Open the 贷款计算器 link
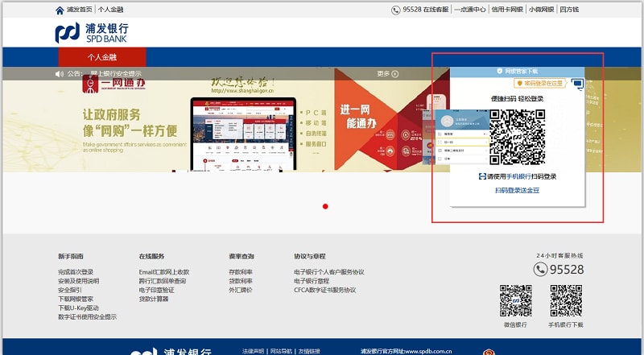The height and width of the screenshot is (355, 644). 153,299
